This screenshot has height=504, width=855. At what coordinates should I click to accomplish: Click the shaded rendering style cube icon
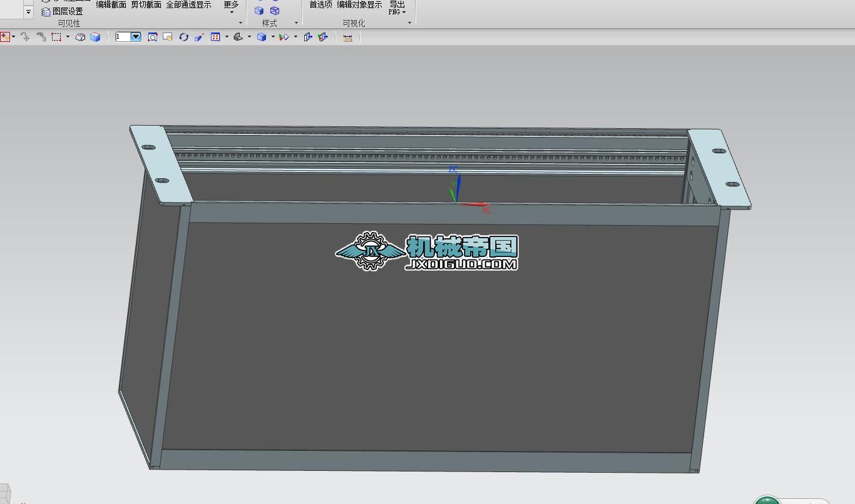tap(262, 37)
